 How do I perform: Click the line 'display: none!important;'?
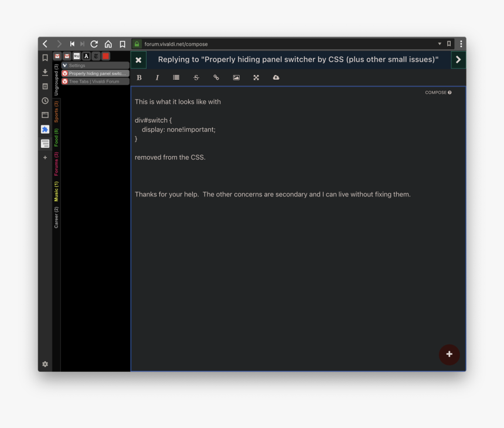179,130
